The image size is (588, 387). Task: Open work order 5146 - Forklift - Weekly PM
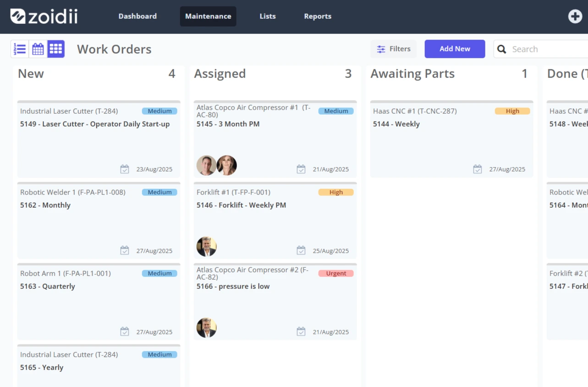click(x=242, y=205)
